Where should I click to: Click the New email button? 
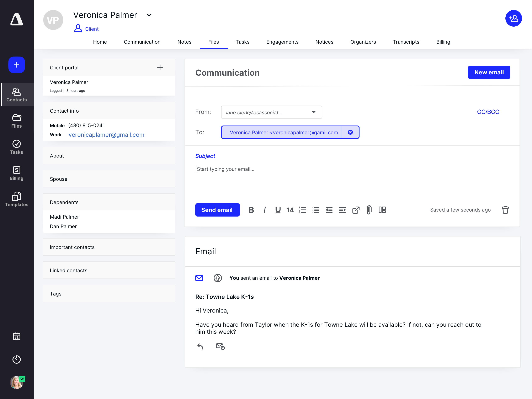click(x=489, y=72)
